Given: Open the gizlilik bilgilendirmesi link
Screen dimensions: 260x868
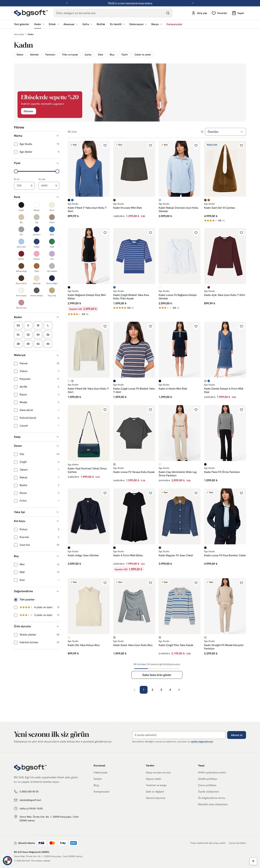Looking at the screenshot, I should pyautogui.click(x=202, y=742).
